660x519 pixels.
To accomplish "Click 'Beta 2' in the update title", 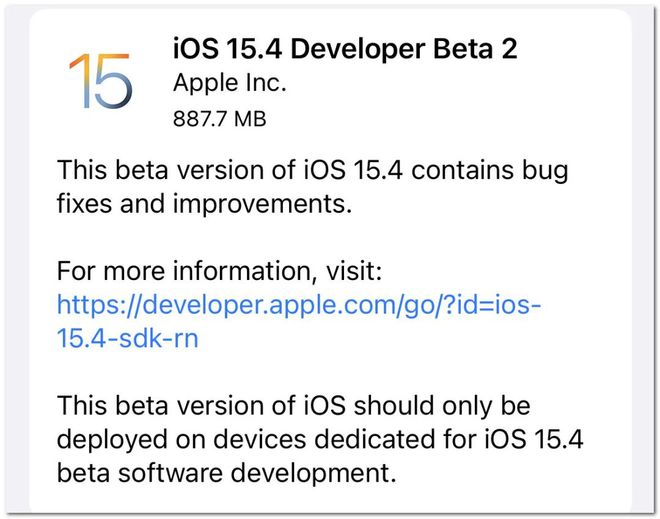I will pyautogui.click(x=475, y=48).
